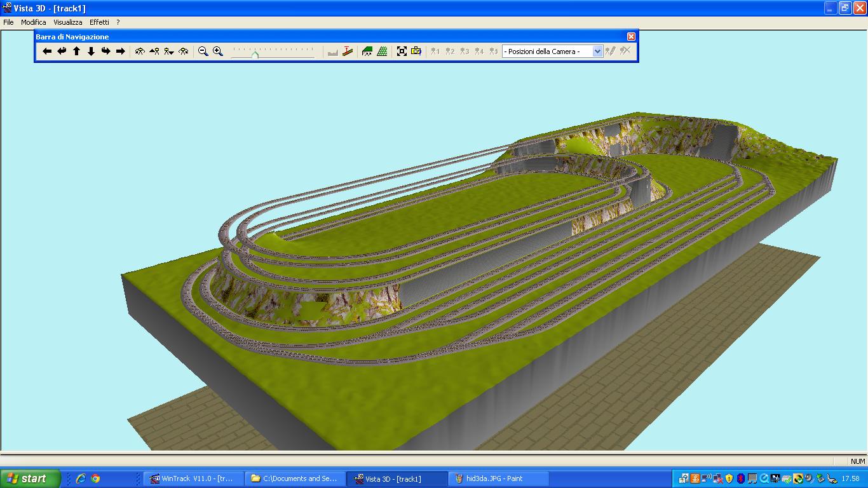Click the zoom in magnifier

218,51
